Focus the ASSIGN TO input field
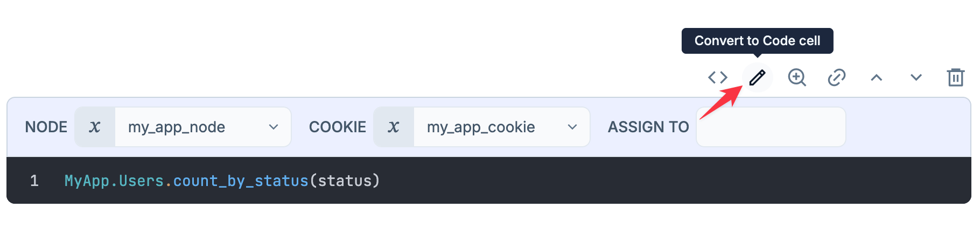The width and height of the screenshot is (980, 243). coord(771,127)
